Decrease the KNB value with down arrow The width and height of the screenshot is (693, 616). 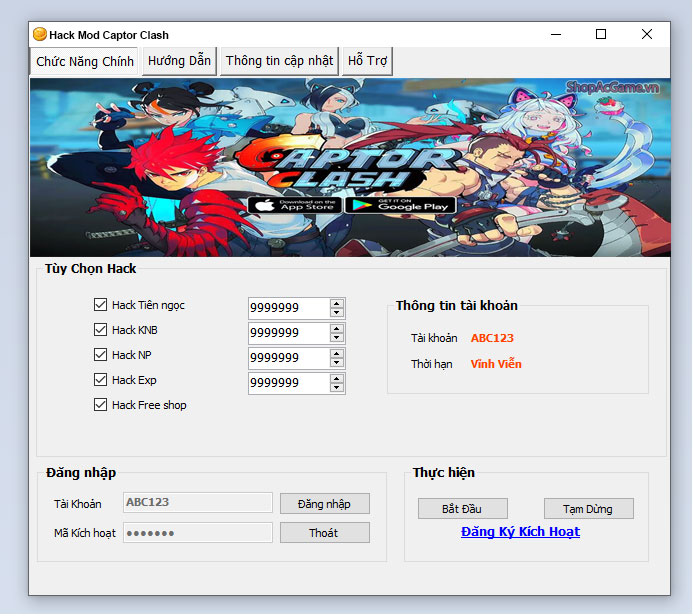click(x=337, y=338)
